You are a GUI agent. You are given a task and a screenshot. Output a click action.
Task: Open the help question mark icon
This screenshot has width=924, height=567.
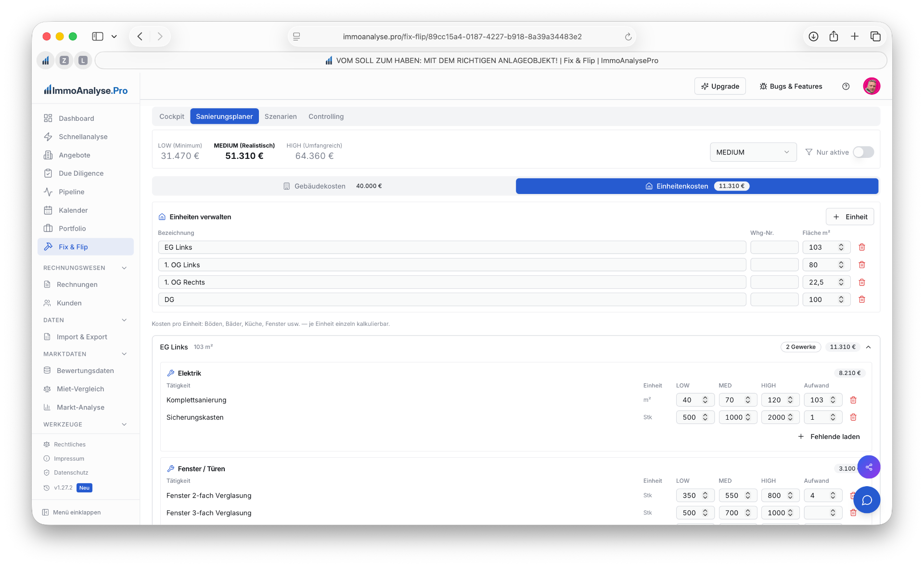click(x=846, y=86)
